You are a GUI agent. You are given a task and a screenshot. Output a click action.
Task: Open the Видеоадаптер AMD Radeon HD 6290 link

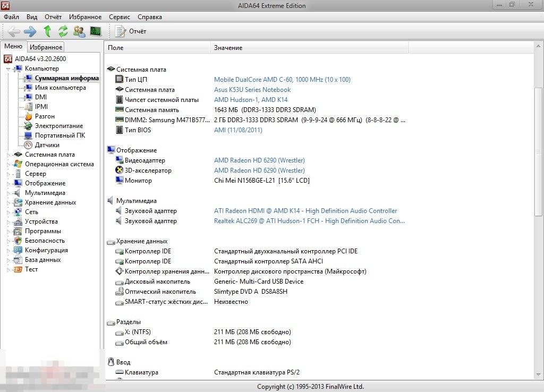point(259,160)
